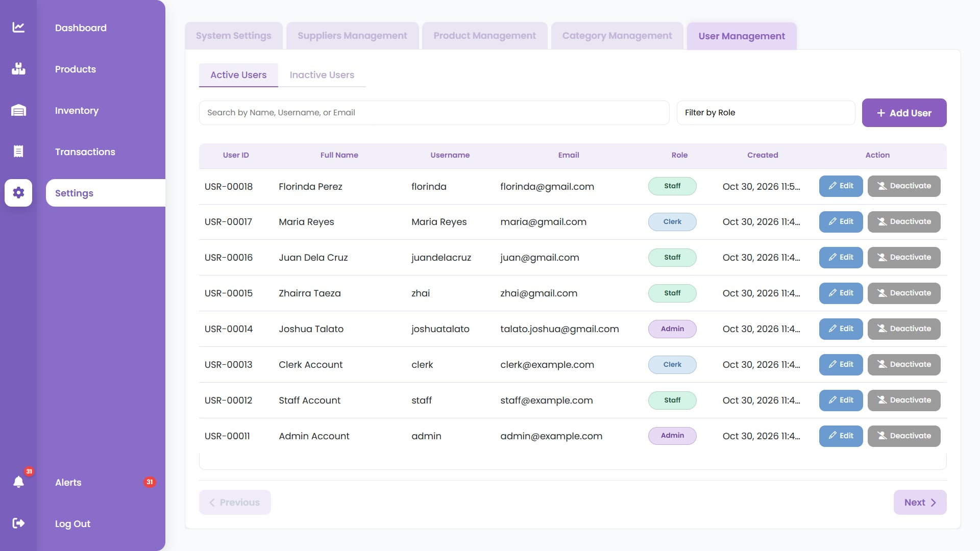The width and height of the screenshot is (980, 551).
Task: Select the User Management tab
Action: (x=742, y=36)
